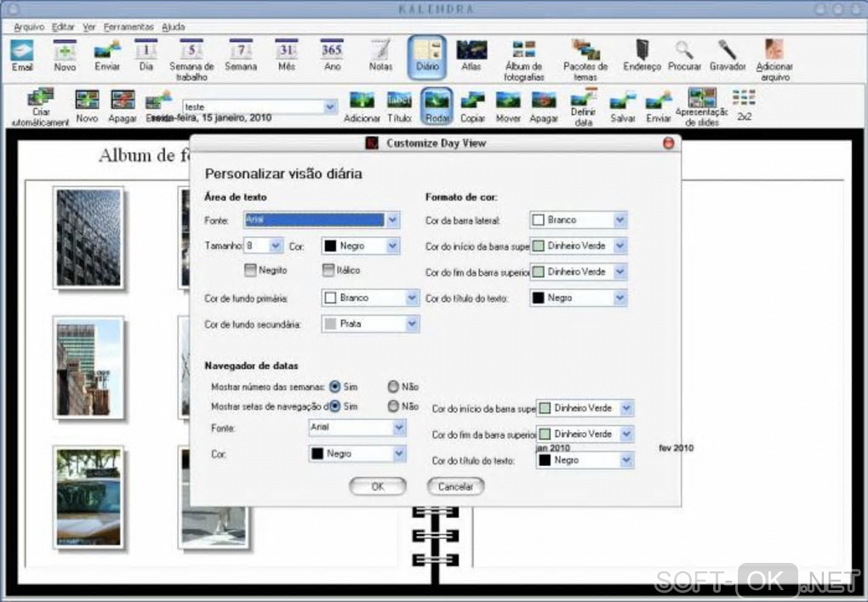Viewport: 868px width, 602px height.
Task: Open the Ajuda menu
Action: coord(174,26)
